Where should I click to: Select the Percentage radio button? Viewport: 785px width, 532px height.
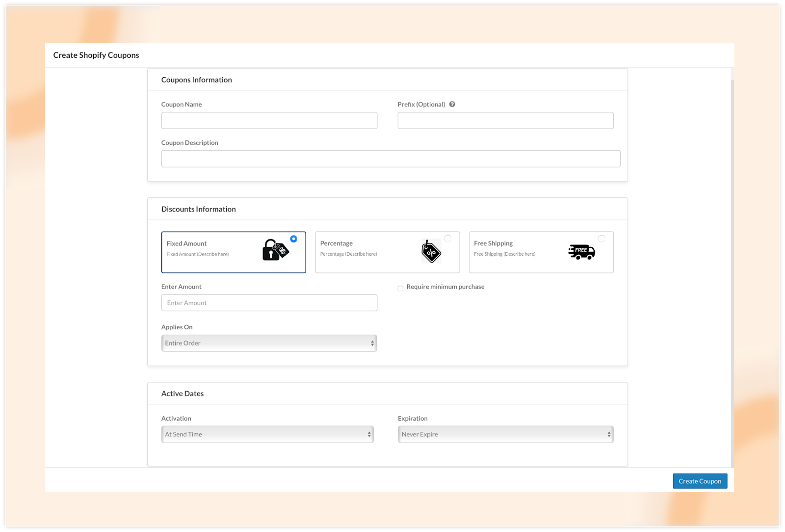447,239
